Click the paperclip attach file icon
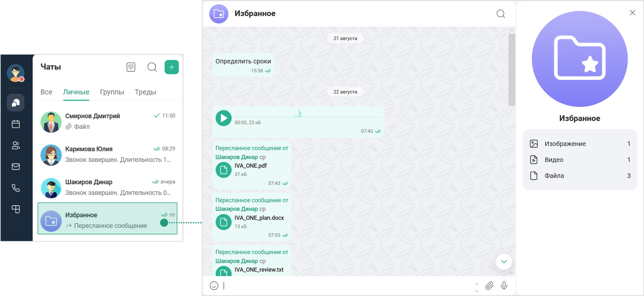Viewport: 644px width, 296px height. point(489,285)
